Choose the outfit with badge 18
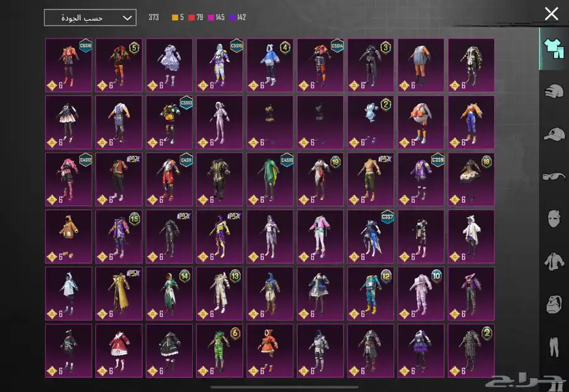This screenshot has height=392, width=569. point(472,180)
